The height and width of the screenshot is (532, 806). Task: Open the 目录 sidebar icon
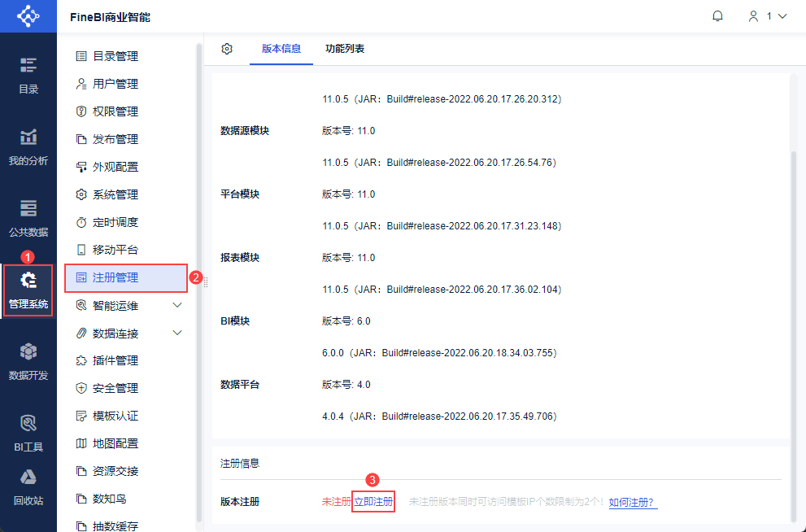[28, 65]
